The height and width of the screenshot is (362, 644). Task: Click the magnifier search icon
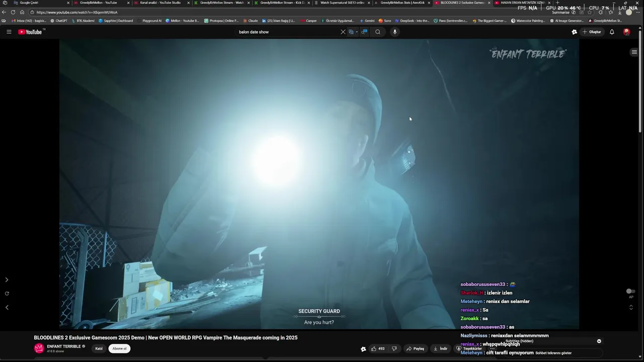coord(378,32)
